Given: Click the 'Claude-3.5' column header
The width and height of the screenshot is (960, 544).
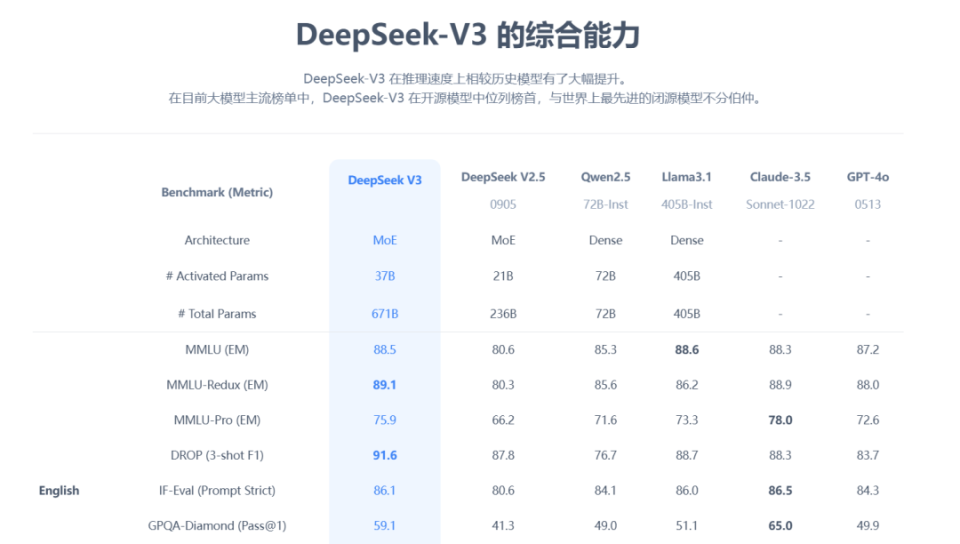Looking at the screenshot, I should point(780,177).
